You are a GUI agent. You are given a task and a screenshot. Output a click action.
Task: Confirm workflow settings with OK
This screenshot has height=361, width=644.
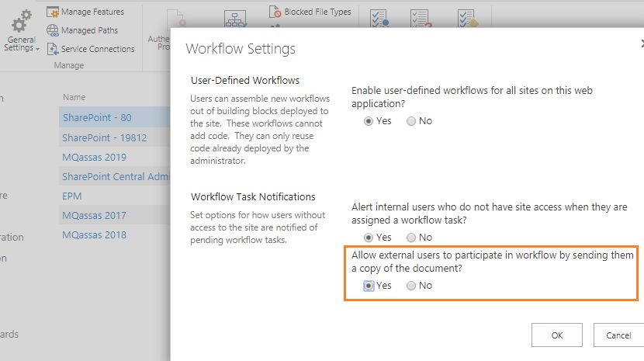[x=557, y=335]
